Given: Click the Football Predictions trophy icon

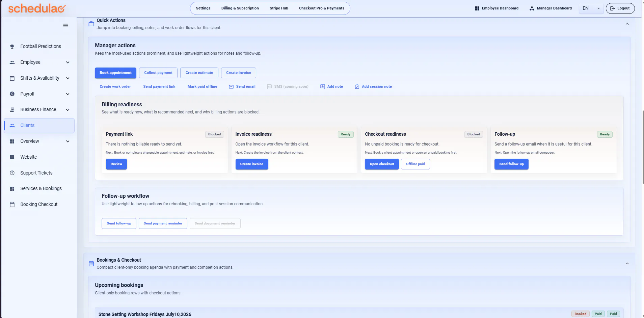Looking at the screenshot, I should click(x=12, y=47).
